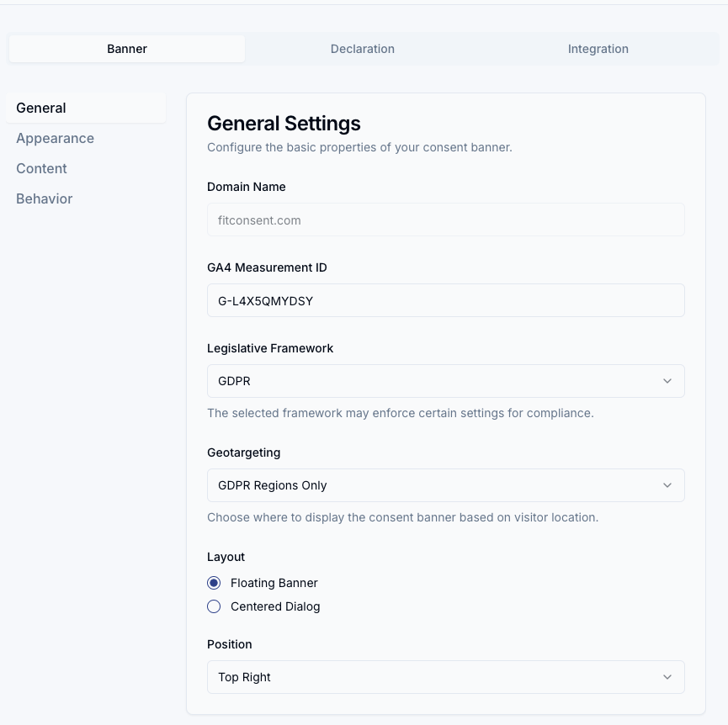Click the chevron arrow in Position field
The width and height of the screenshot is (728, 725).
667,677
